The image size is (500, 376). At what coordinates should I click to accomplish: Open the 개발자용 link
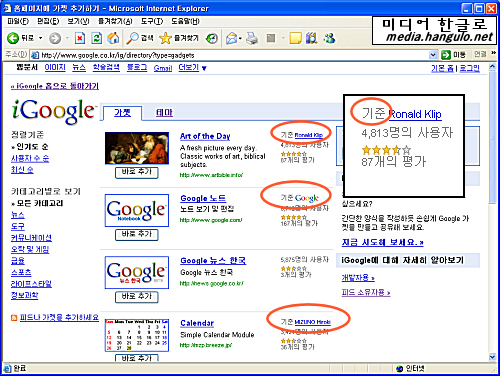tap(358, 278)
